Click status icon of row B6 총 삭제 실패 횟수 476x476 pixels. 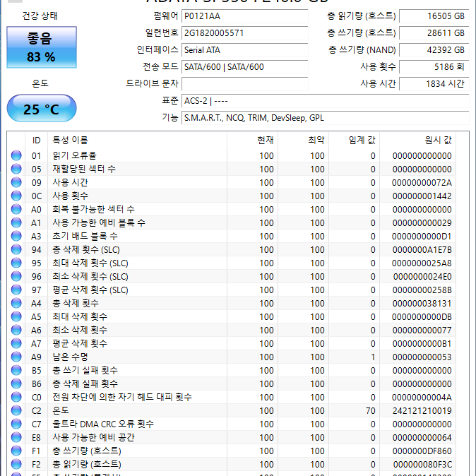click(16, 383)
